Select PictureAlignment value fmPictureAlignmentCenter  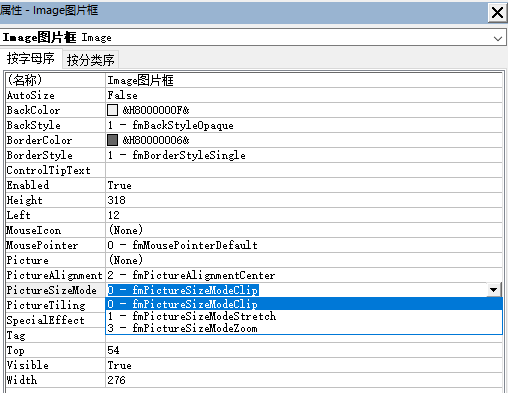pyautogui.click(x=304, y=275)
